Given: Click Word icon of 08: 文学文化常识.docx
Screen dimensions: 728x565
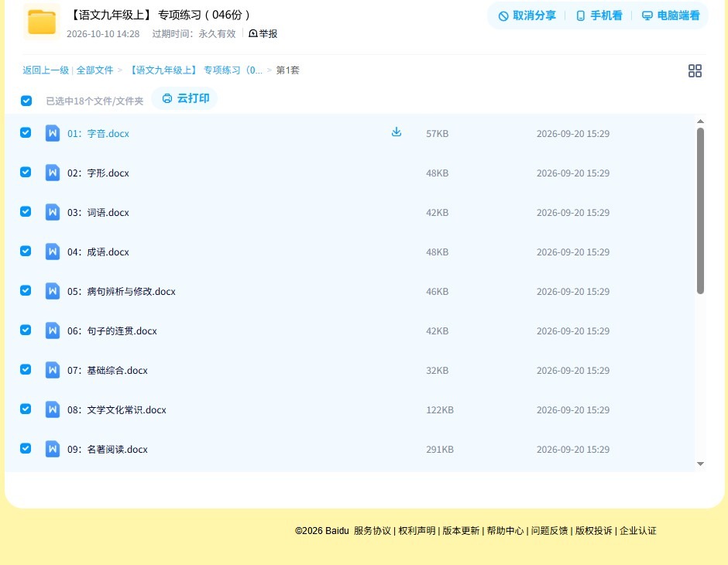Looking at the screenshot, I should coord(53,409).
